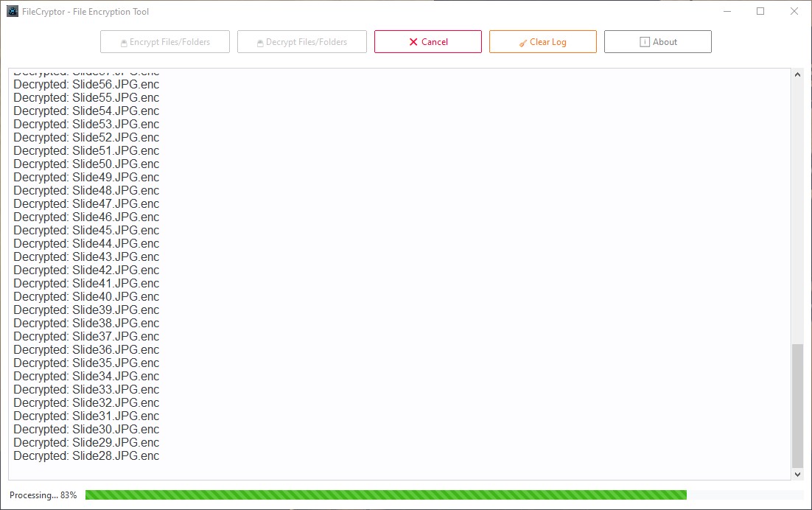Select log line 'Decrypted: Slide55.JPG.enc'
This screenshot has height=510, width=812.
(x=86, y=98)
